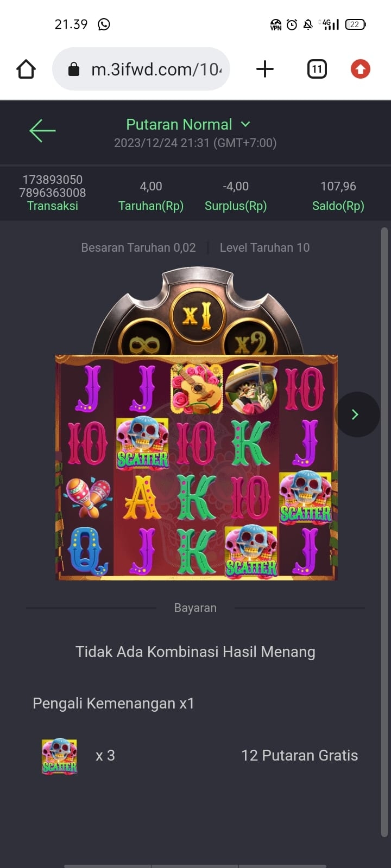Tap the red update arrow icon

tap(361, 69)
